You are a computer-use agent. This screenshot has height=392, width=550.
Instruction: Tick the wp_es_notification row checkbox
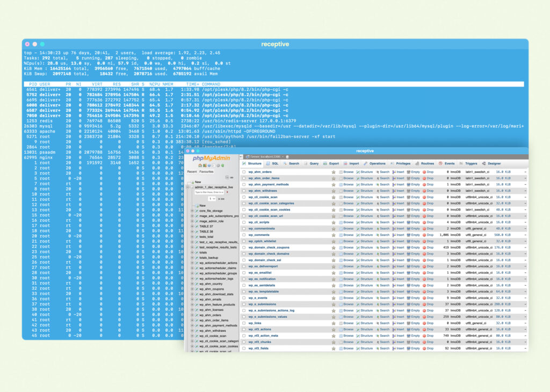244,279
